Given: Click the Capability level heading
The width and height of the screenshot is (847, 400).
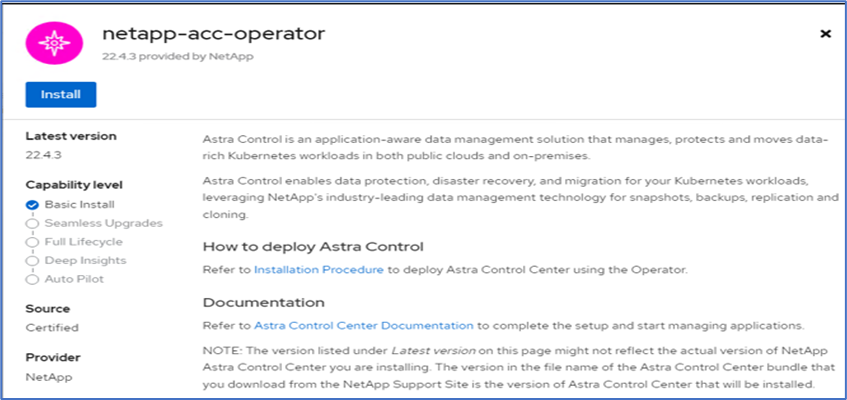Looking at the screenshot, I should (73, 185).
